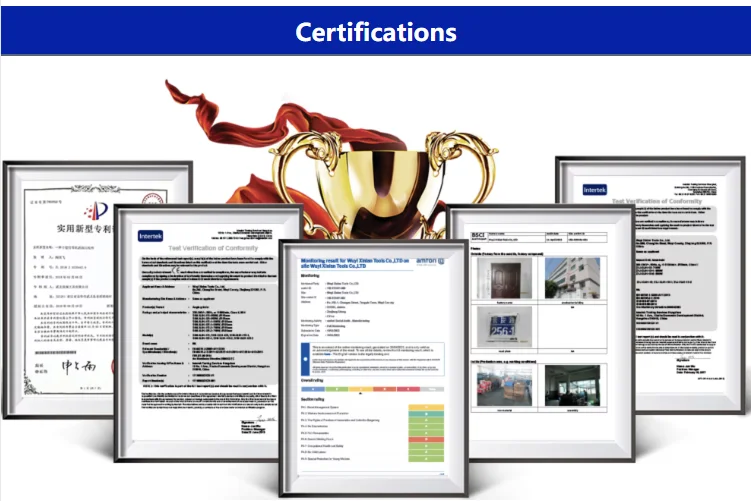
Task: Click the Chinese title on the patent certificate
Action: [x=84, y=228]
